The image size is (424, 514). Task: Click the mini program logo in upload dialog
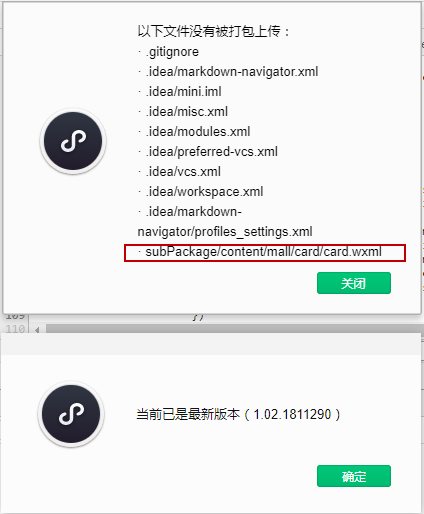(x=73, y=141)
